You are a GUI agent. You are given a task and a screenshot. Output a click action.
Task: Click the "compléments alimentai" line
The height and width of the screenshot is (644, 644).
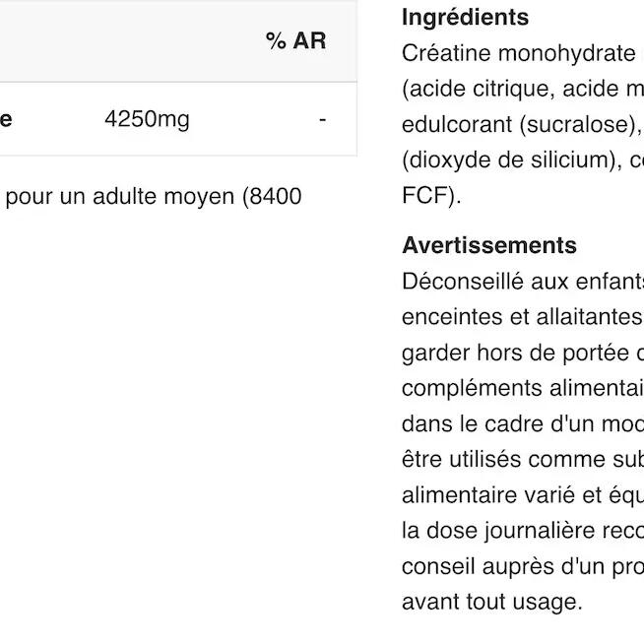point(522,387)
